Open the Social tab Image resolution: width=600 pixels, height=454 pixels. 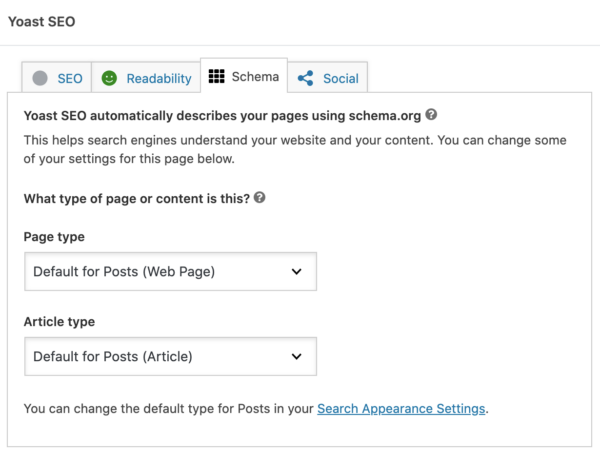pos(340,78)
